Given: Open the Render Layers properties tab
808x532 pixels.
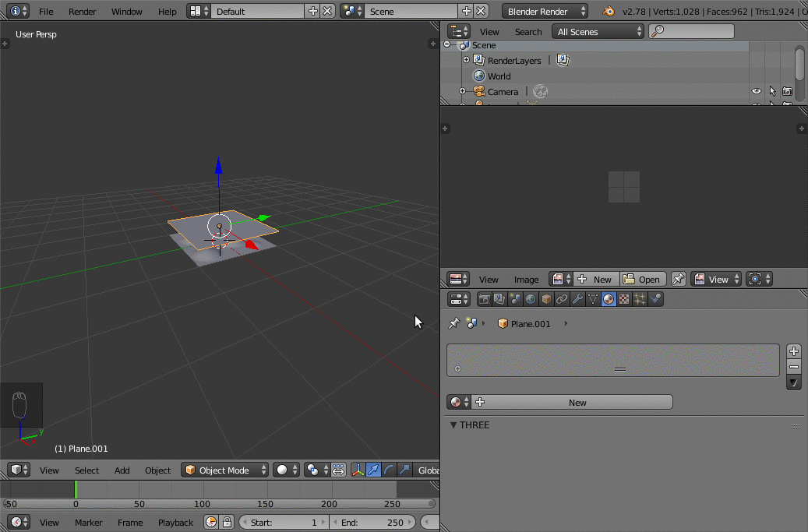Looking at the screenshot, I should pyautogui.click(x=499, y=299).
